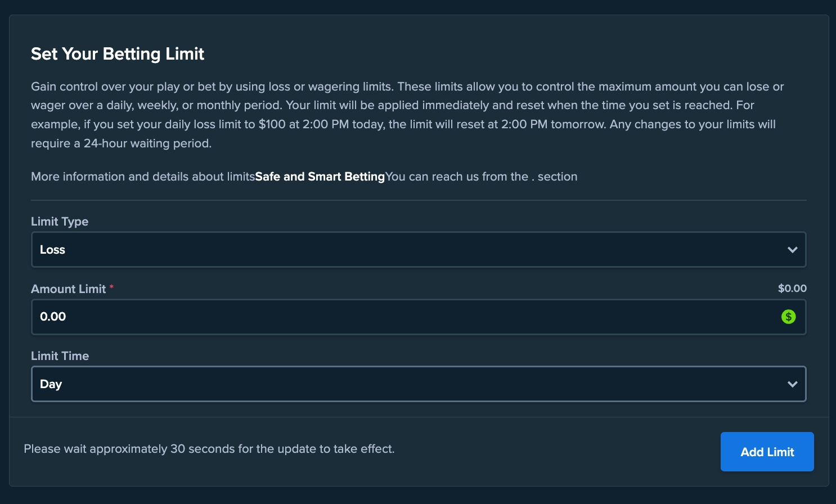Screen dimensions: 836x504
Task: Open the Day limit time combo box
Action: pos(394,384)
